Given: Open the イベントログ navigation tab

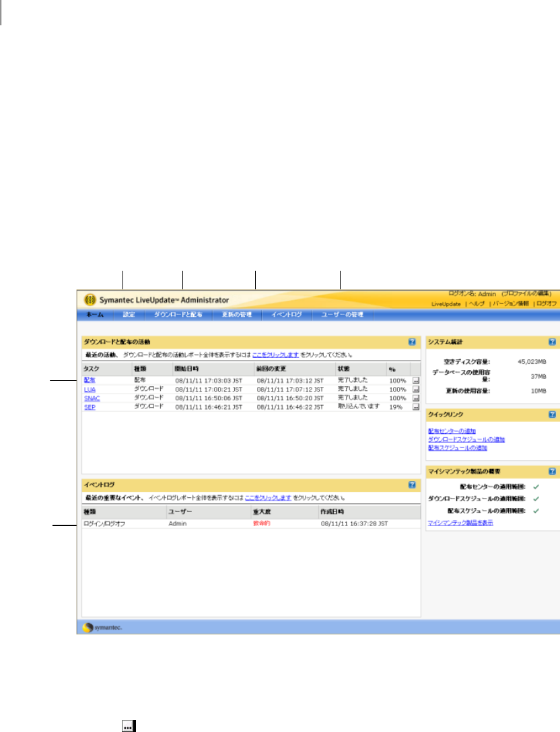Looking at the screenshot, I should [287, 315].
